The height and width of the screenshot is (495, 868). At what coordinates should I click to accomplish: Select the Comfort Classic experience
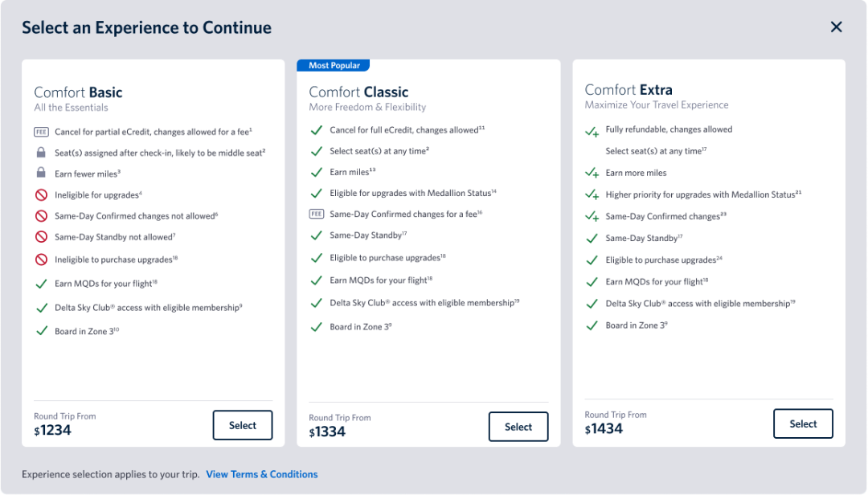(518, 427)
